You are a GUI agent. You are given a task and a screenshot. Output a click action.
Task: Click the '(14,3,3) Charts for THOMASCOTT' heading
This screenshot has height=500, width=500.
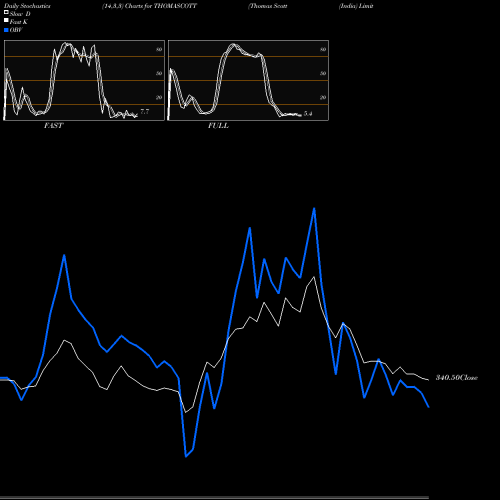149,6
